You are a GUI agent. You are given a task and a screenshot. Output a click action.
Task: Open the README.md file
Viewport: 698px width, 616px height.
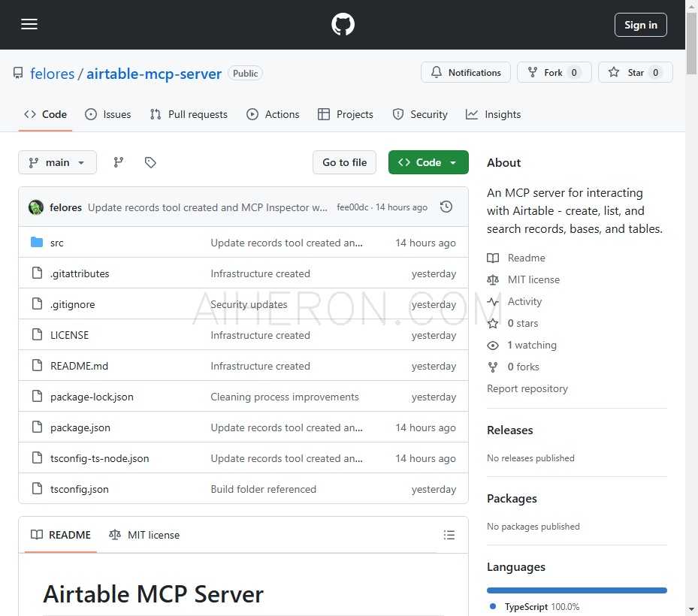click(79, 366)
